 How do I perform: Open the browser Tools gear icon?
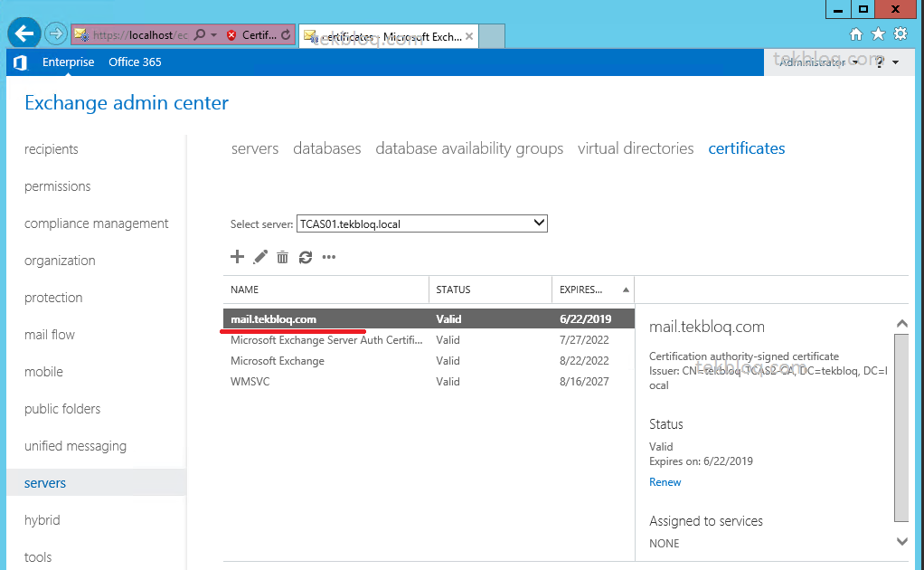pos(900,33)
